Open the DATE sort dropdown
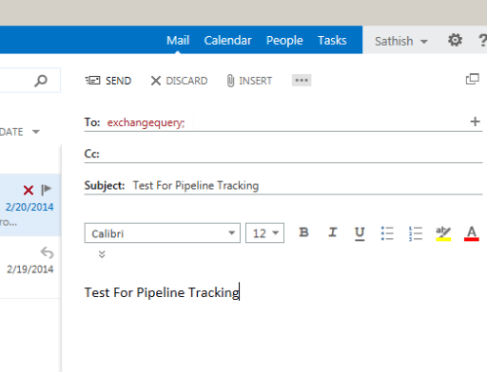Viewport: 487px width, 372px height. [x=20, y=132]
